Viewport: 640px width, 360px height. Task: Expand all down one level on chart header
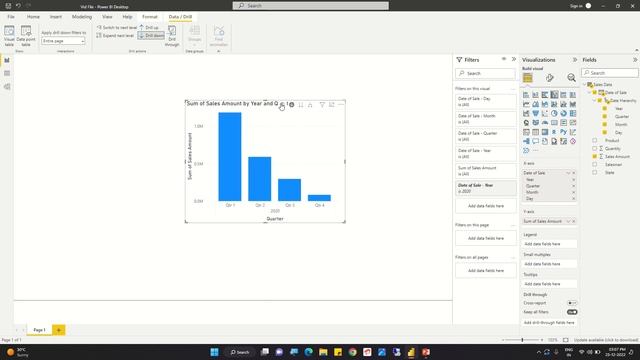pos(310,105)
